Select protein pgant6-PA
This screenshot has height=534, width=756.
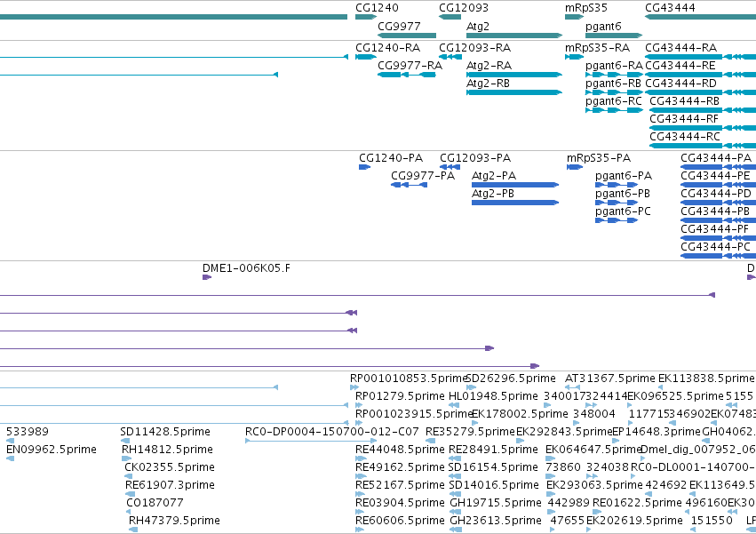[617, 185]
